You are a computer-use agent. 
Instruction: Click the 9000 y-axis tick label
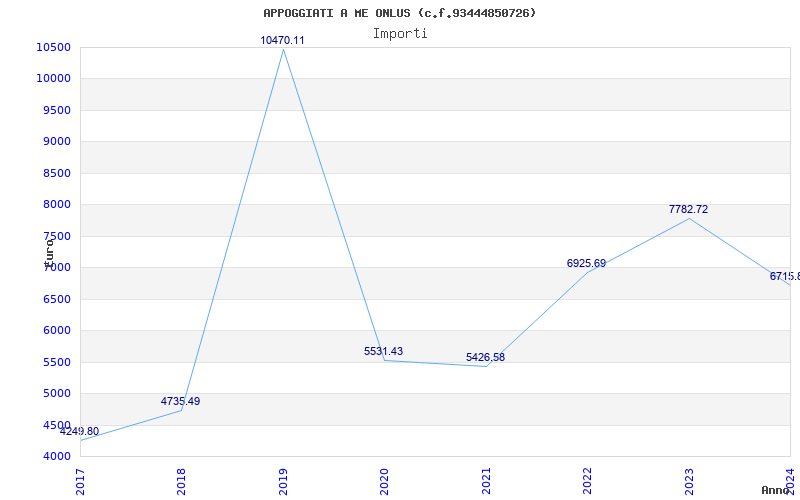pyautogui.click(x=56, y=141)
